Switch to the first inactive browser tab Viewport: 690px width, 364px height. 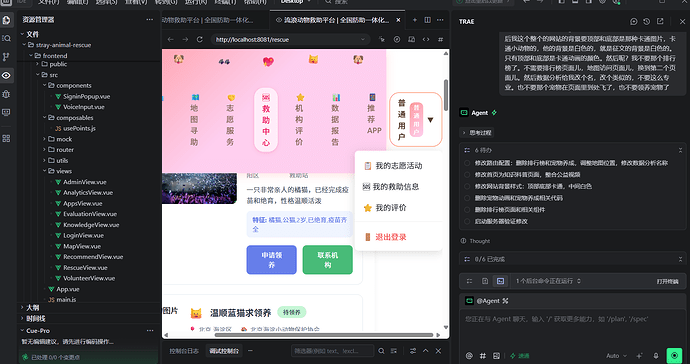click(207, 20)
